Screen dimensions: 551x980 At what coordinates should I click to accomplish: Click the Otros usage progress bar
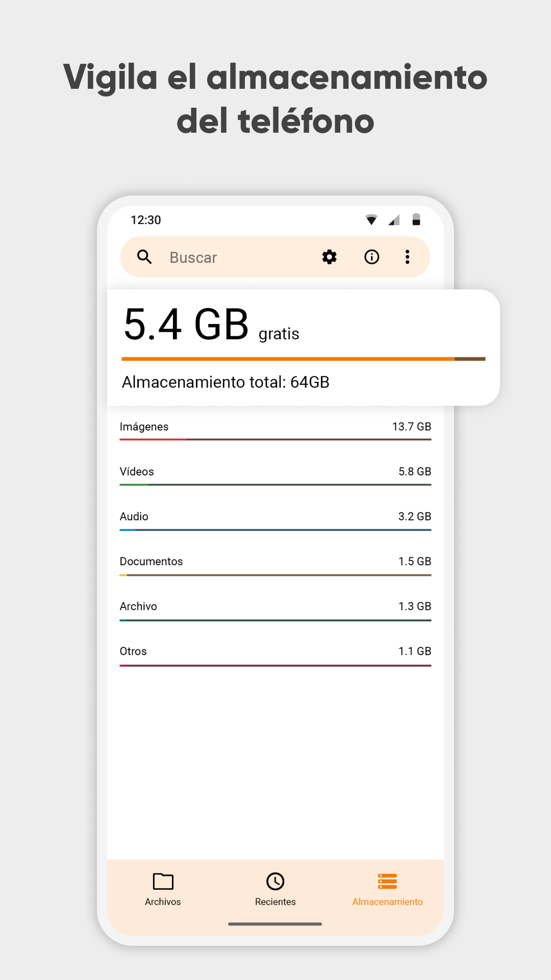pos(275,665)
